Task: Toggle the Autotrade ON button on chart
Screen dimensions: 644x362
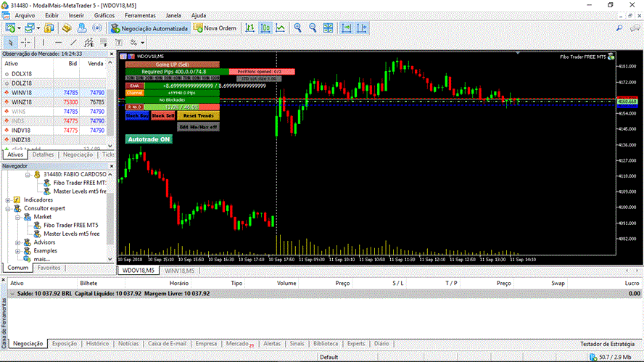Action: tap(149, 139)
